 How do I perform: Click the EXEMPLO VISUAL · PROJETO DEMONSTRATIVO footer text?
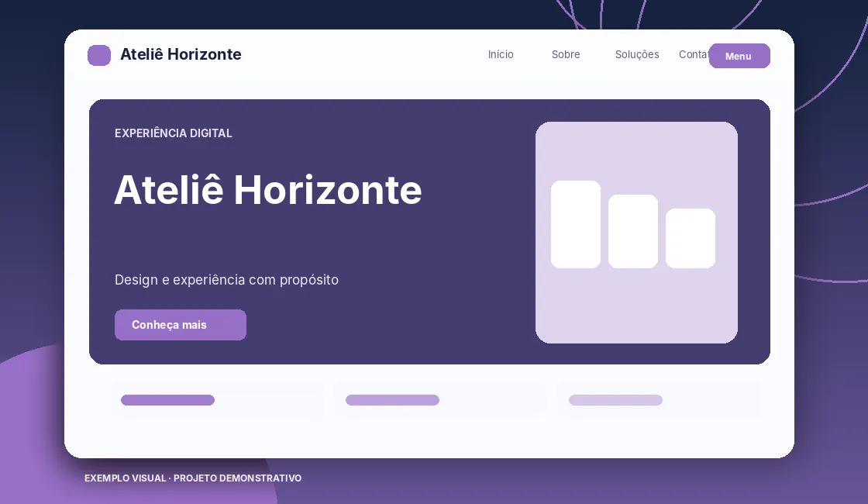point(193,478)
